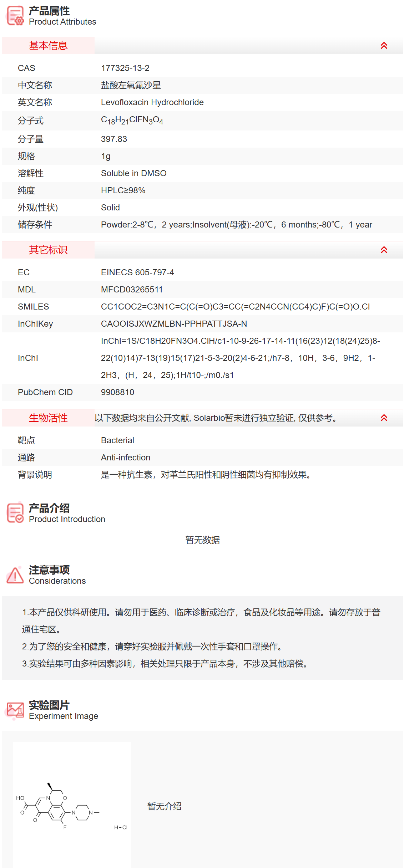Select the 基本信息 section header
Image resolution: width=409 pixels, height=868 pixels.
(x=48, y=46)
